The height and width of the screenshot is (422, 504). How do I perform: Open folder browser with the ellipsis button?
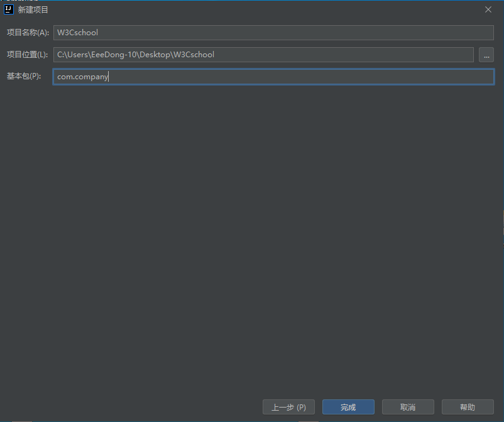[486, 55]
